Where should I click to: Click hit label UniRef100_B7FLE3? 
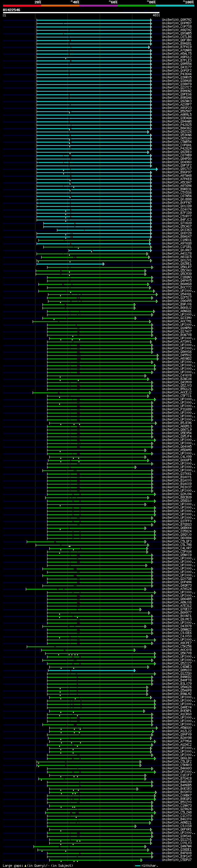(x=177, y=60)
